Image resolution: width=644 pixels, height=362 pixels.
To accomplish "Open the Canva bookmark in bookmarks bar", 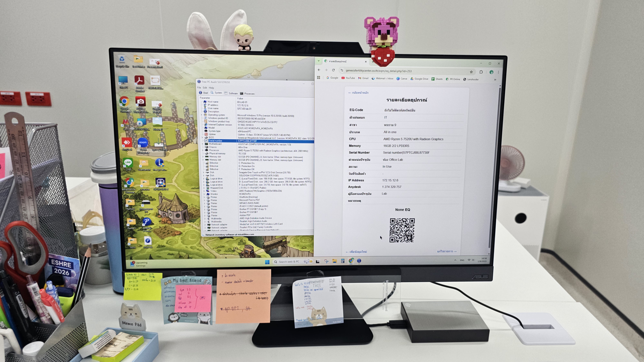I will pos(402,78).
